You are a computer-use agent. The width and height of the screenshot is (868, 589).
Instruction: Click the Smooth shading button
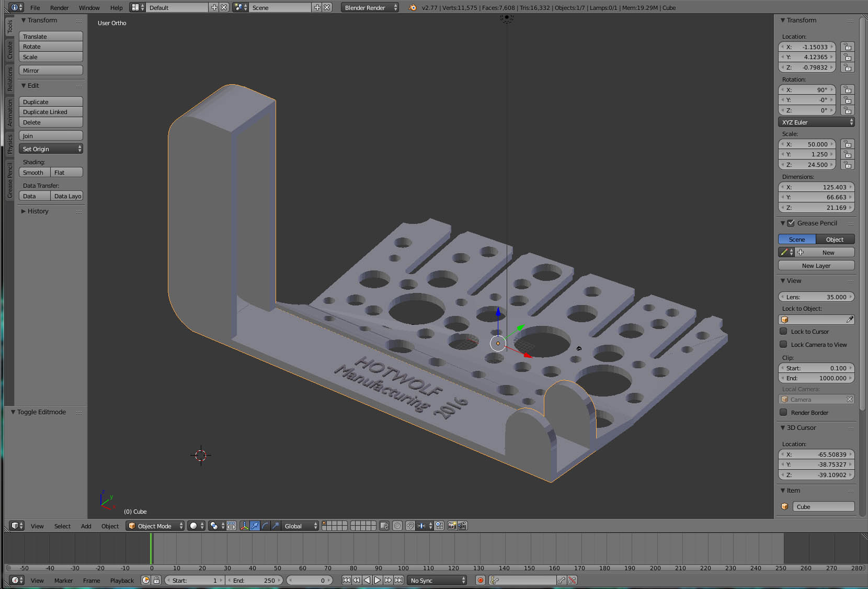pyautogui.click(x=35, y=173)
